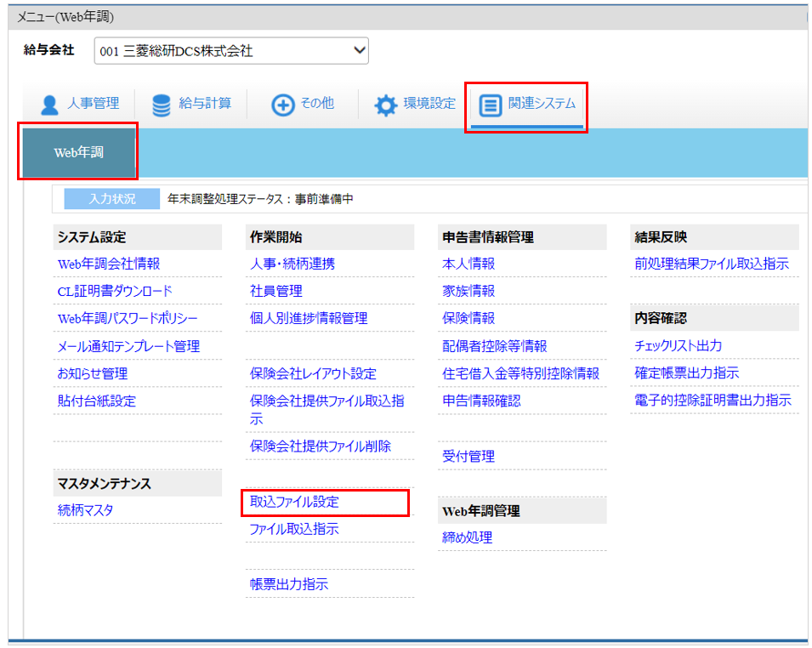Click the 結果反映 section header
Screen dimensions: 812x648
(x=714, y=237)
